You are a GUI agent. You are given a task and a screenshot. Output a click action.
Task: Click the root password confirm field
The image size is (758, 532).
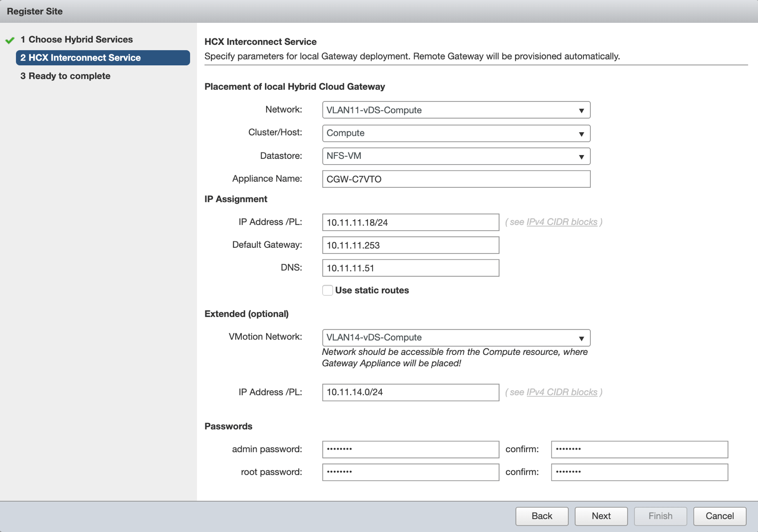tap(639, 472)
